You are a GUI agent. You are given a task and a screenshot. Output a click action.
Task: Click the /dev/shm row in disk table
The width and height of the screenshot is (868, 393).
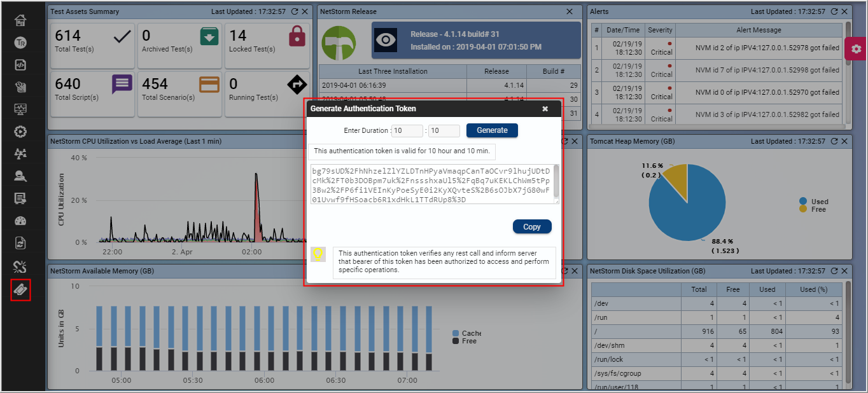[717, 345]
